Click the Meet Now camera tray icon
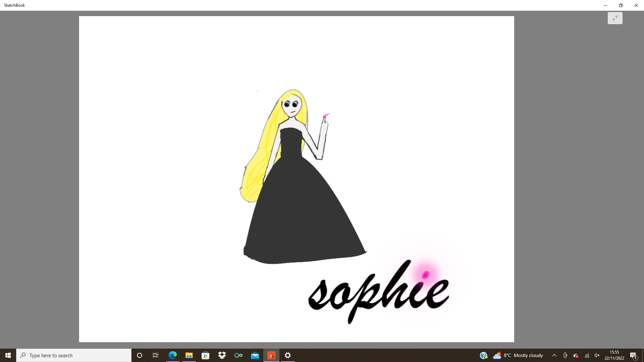Image resolution: width=644 pixels, height=362 pixels. [x=565, y=355]
